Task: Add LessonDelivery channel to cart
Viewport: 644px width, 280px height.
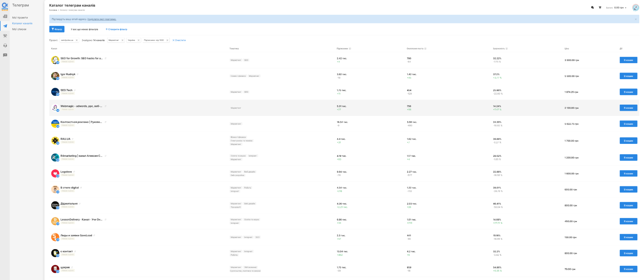Action: tap(628, 221)
